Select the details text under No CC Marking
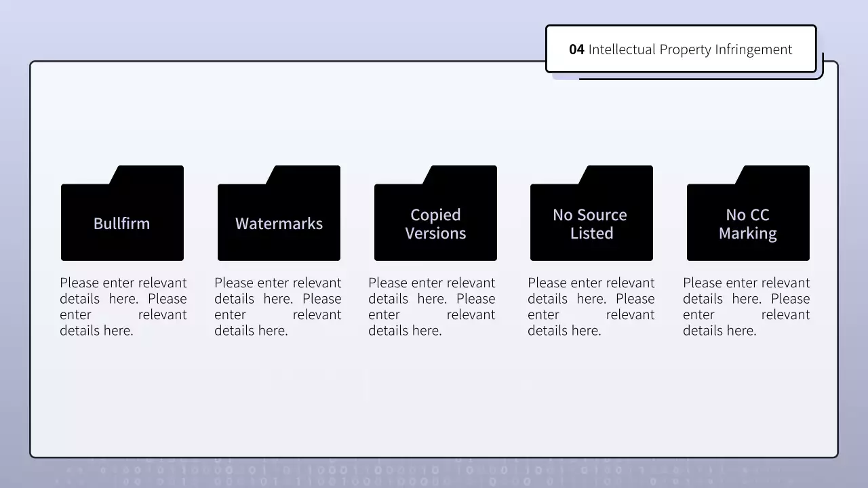 click(x=746, y=306)
